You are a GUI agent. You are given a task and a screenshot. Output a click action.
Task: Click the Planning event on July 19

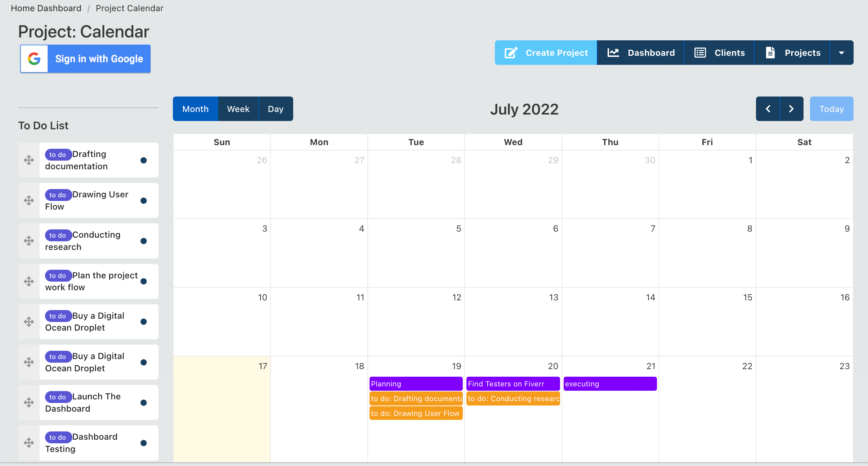pos(416,384)
